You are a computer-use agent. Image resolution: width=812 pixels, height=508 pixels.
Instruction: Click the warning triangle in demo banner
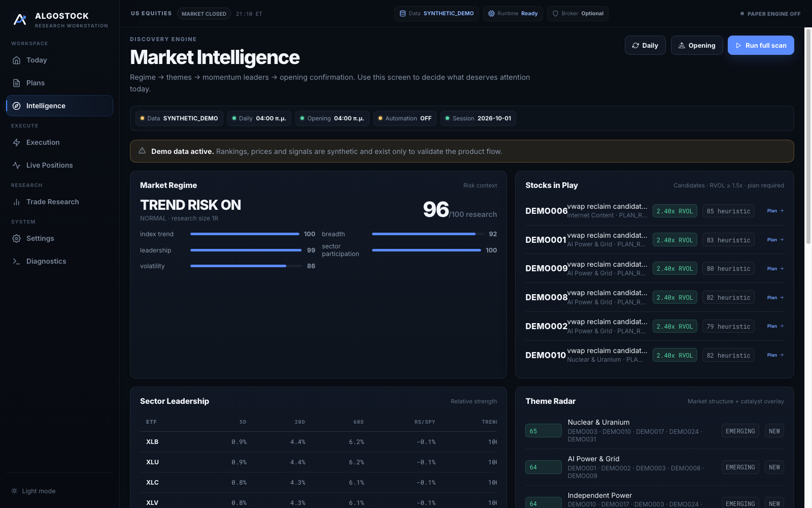tap(142, 151)
